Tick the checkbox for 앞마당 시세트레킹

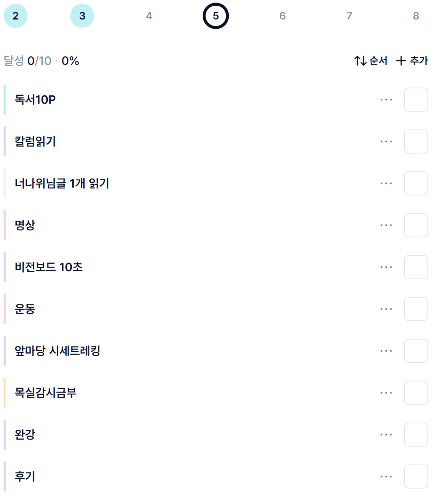pyautogui.click(x=416, y=351)
